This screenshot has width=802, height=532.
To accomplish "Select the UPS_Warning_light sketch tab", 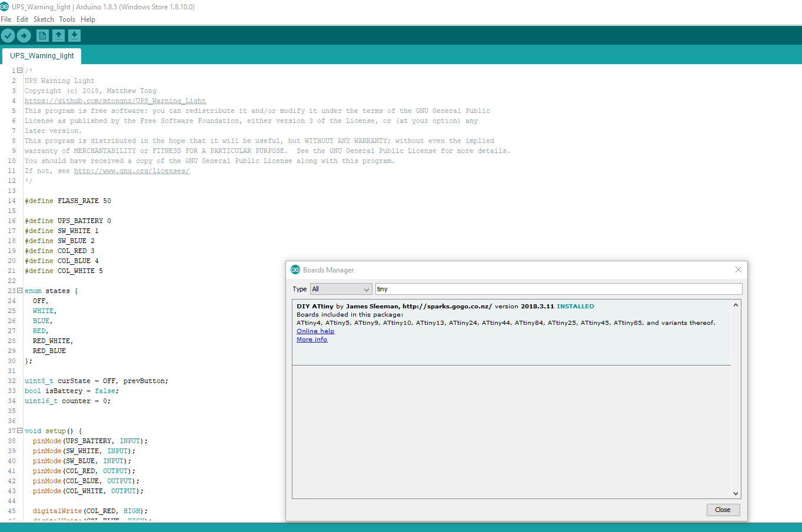I will coord(42,56).
